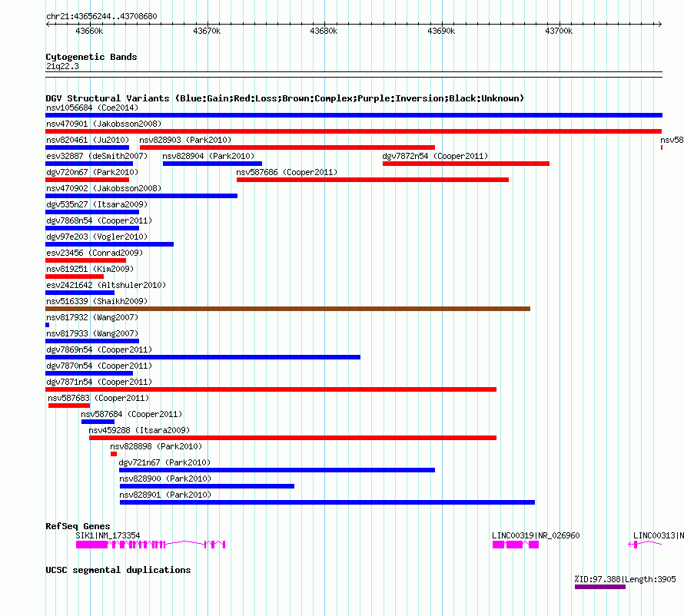Click the SIK1|NM_173354 gene label

pyautogui.click(x=108, y=535)
